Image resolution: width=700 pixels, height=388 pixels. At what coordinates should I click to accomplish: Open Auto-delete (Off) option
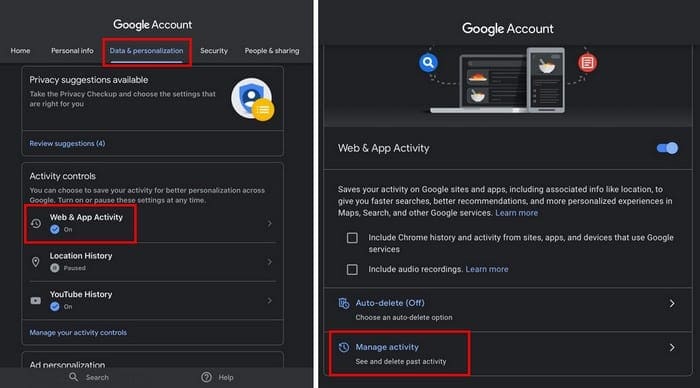pos(390,303)
